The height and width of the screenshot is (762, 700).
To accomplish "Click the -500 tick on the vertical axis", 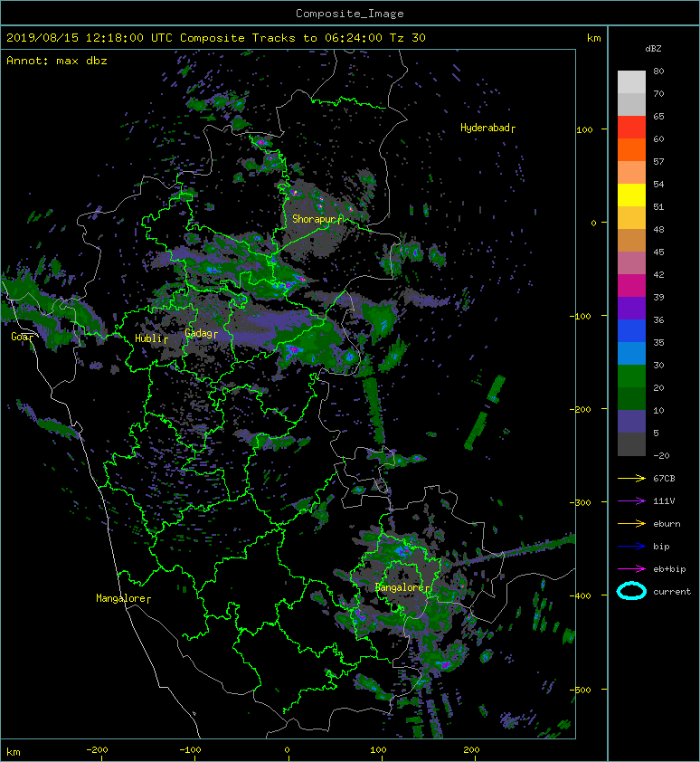I will tap(582, 691).
